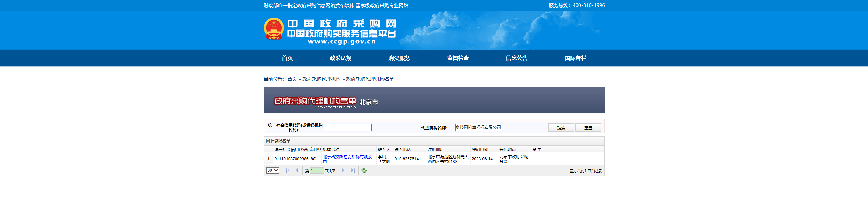Click the next page arrow
868x209 pixels.
click(344, 170)
